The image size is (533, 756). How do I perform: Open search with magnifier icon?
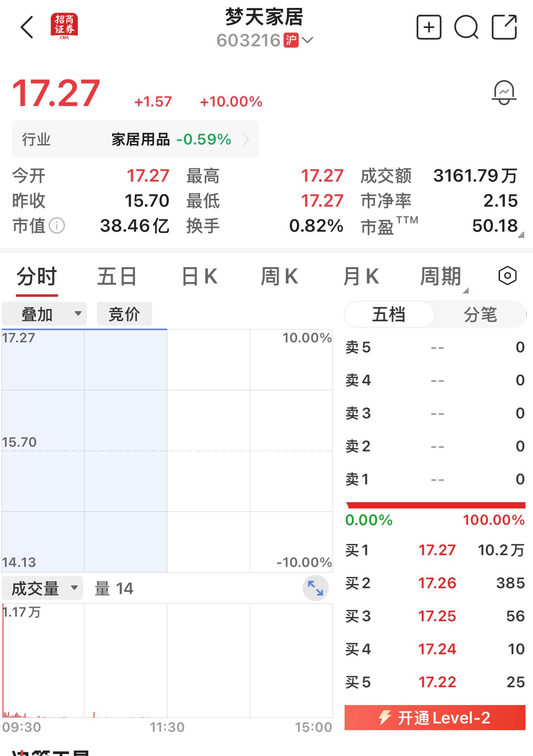click(466, 28)
